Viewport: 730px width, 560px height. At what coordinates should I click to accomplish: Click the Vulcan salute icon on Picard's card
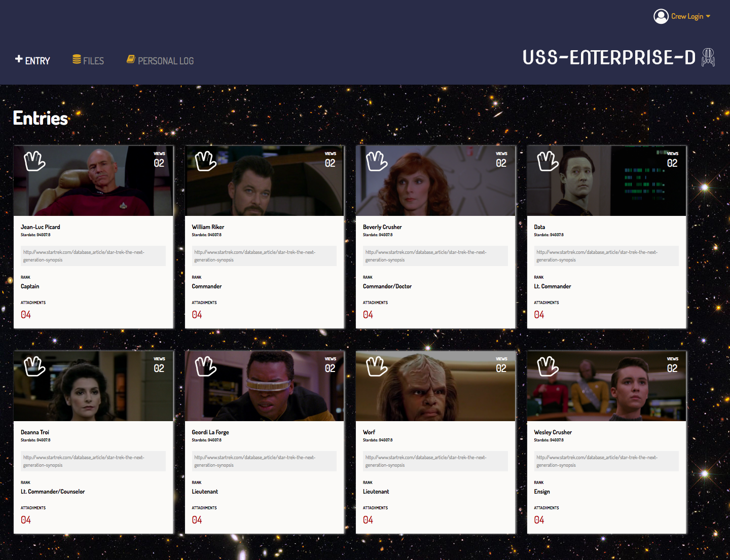[34, 161]
